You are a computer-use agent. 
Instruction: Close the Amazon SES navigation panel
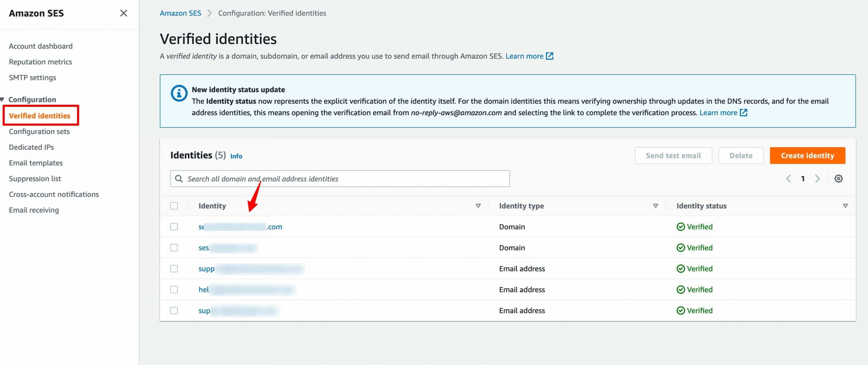123,13
